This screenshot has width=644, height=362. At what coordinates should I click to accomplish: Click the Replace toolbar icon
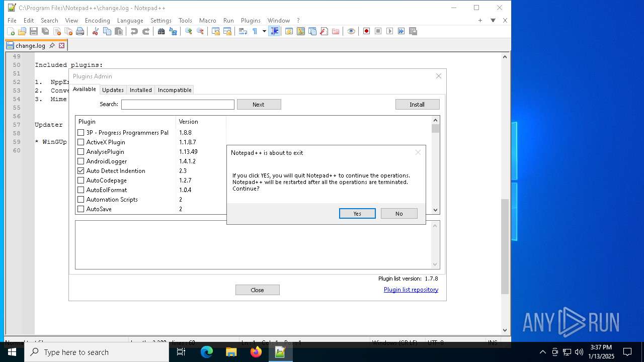pyautogui.click(x=173, y=31)
